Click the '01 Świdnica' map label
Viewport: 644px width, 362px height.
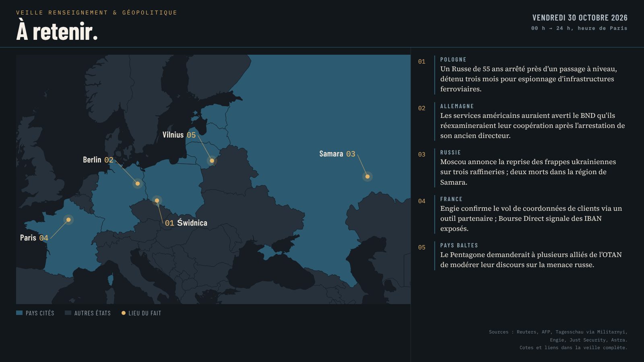(186, 223)
